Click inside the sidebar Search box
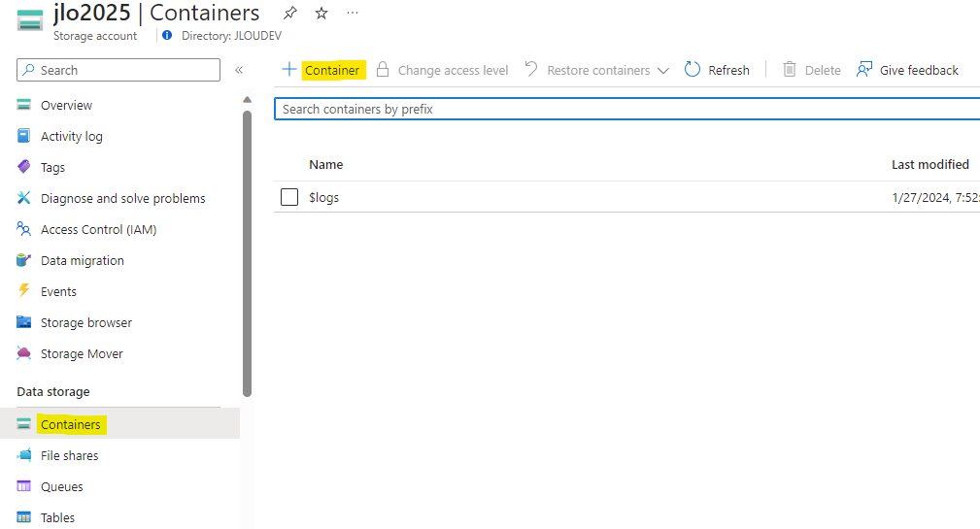The width and height of the screenshot is (980, 529). 118,70
